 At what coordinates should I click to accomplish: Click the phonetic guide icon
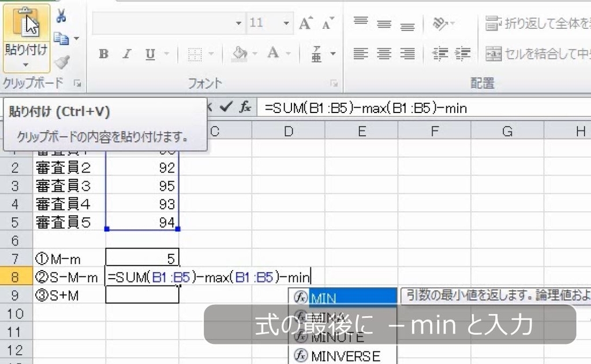tap(316, 54)
